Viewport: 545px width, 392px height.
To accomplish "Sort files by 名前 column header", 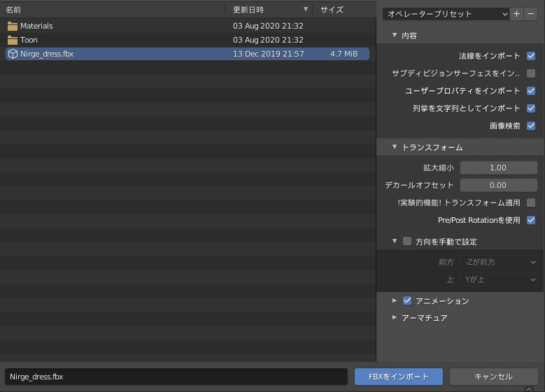I will click(112, 10).
